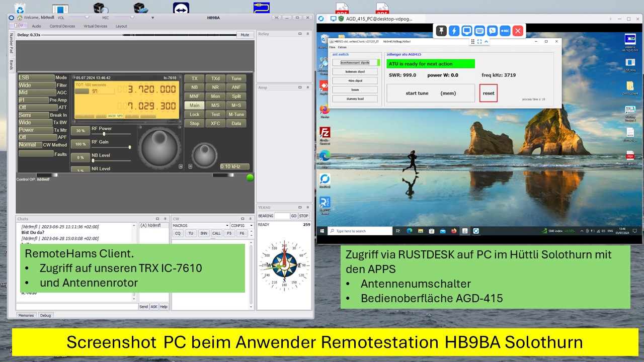
Task: Click the pin icon in RustDesk toolbar
Action: coord(441,31)
